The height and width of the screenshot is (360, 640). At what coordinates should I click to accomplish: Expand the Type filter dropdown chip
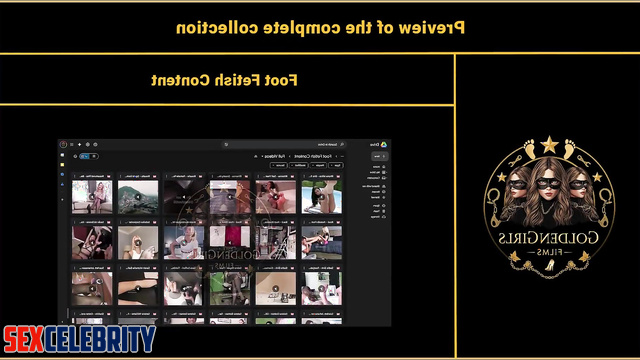tap(336, 165)
